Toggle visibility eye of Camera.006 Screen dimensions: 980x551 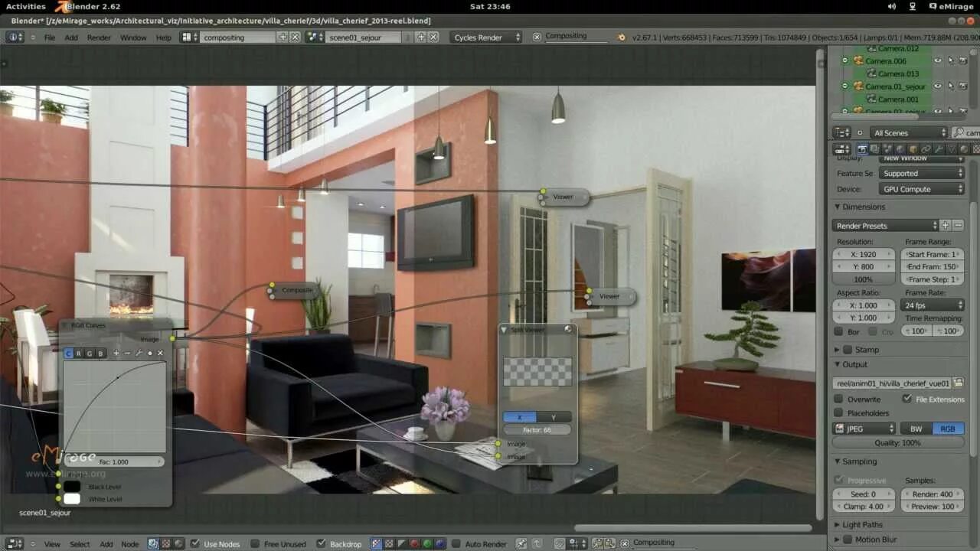pyautogui.click(x=938, y=61)
